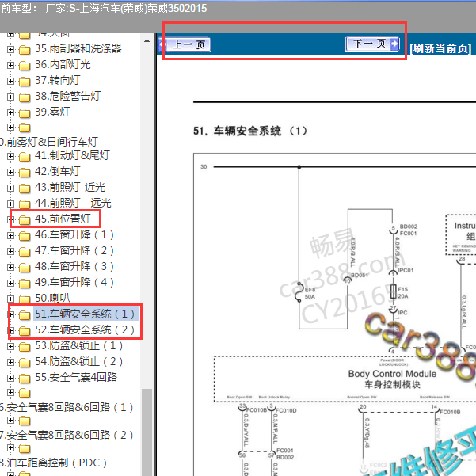
Task: Go to next page with 下一页 button
Action: [x=372, y=44]
